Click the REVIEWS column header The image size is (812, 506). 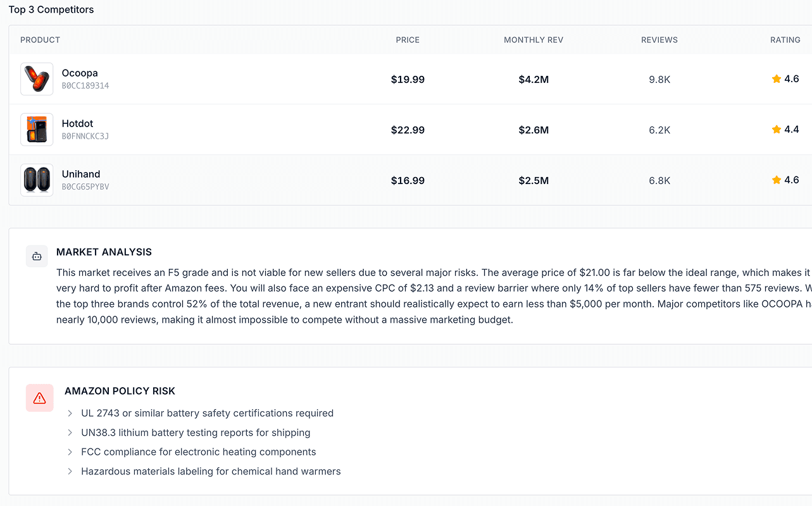coord(659,40)
